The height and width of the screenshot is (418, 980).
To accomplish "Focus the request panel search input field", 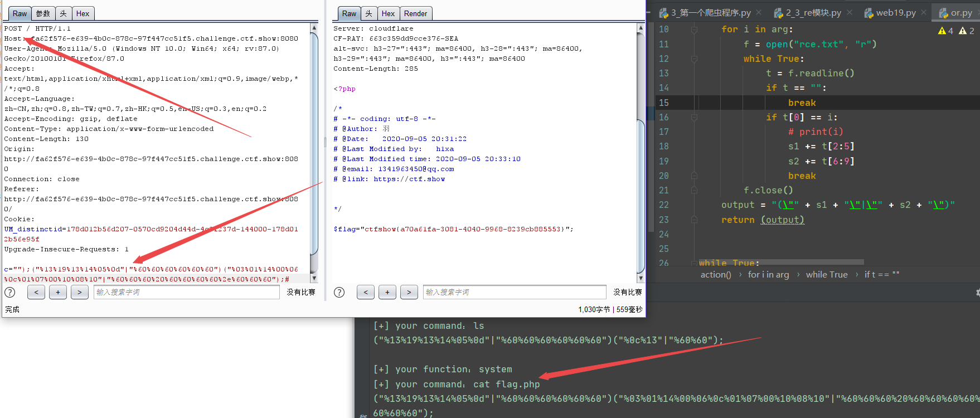I will (187, 292).
